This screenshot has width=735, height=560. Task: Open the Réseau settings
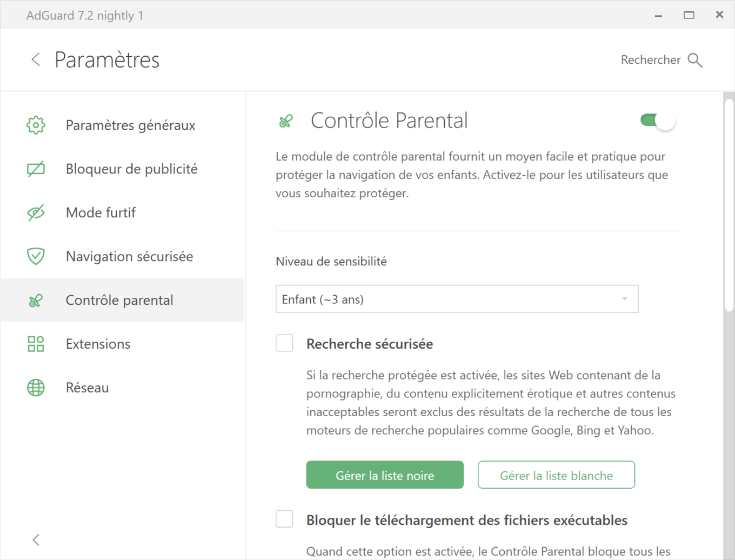123,388
